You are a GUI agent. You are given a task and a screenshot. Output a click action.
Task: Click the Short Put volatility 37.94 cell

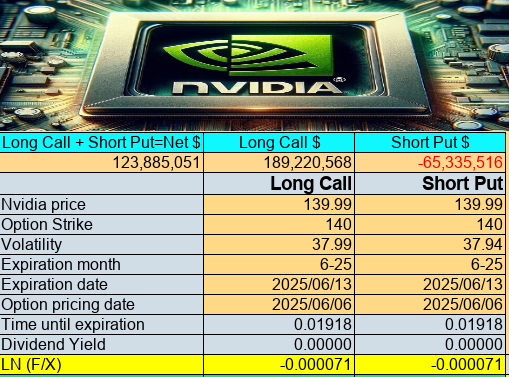tap(430, 244)
